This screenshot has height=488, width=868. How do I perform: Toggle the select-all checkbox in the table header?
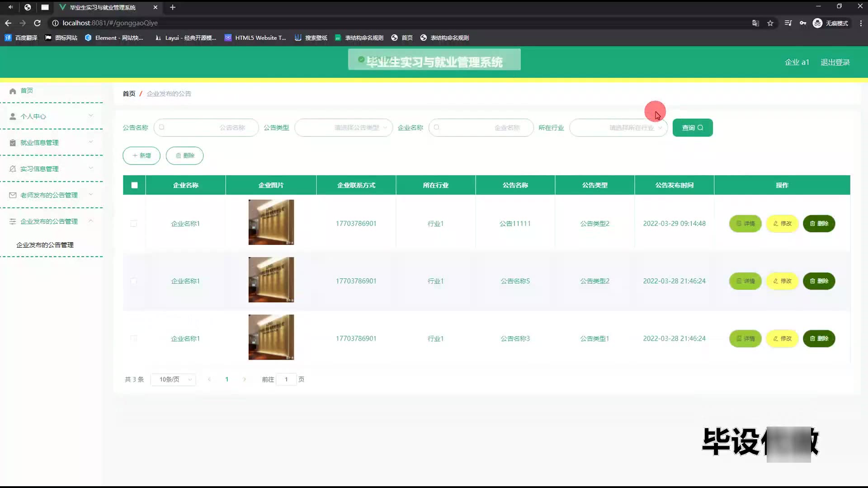pos(134,185)
